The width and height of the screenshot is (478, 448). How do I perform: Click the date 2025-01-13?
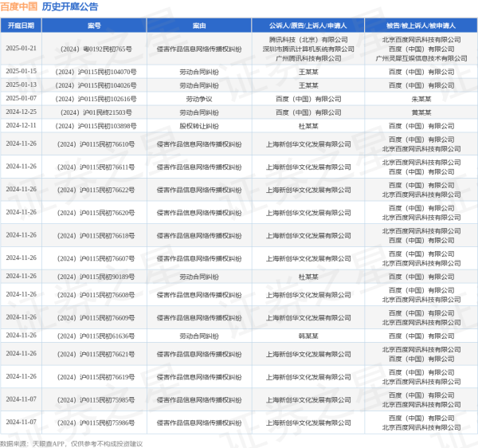21,84
